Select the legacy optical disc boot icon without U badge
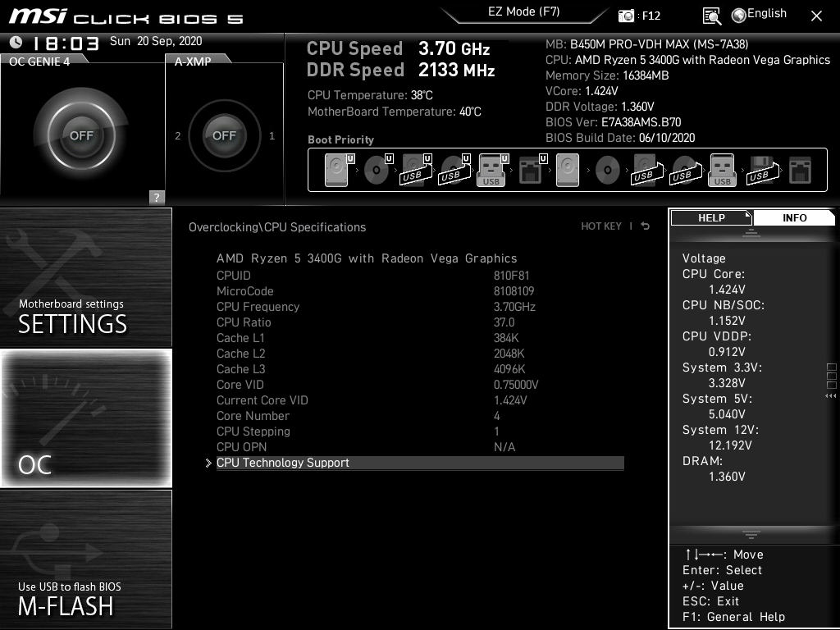 coord(608,170)
